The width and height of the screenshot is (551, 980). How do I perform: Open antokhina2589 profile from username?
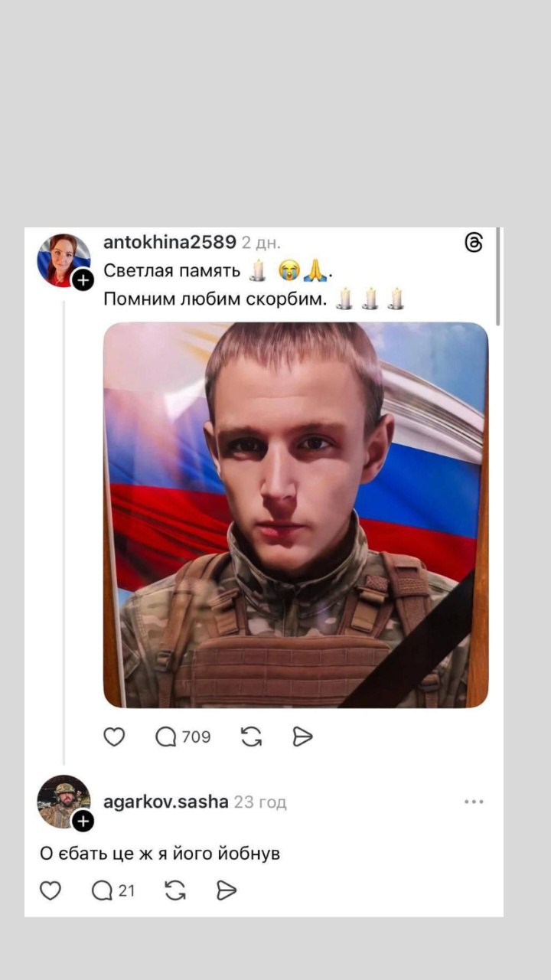[x=170, y=243]
